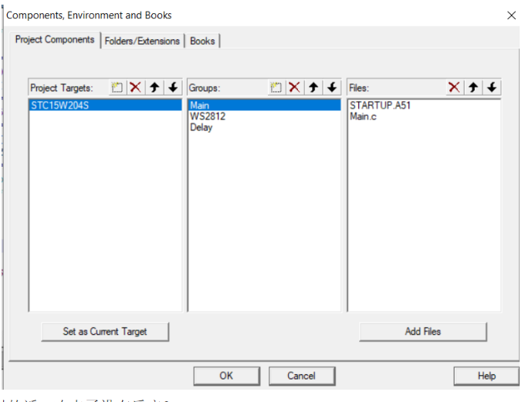Open Help for this dialog
The width and height of the screenshot is (532, 402).
(486, 376)
